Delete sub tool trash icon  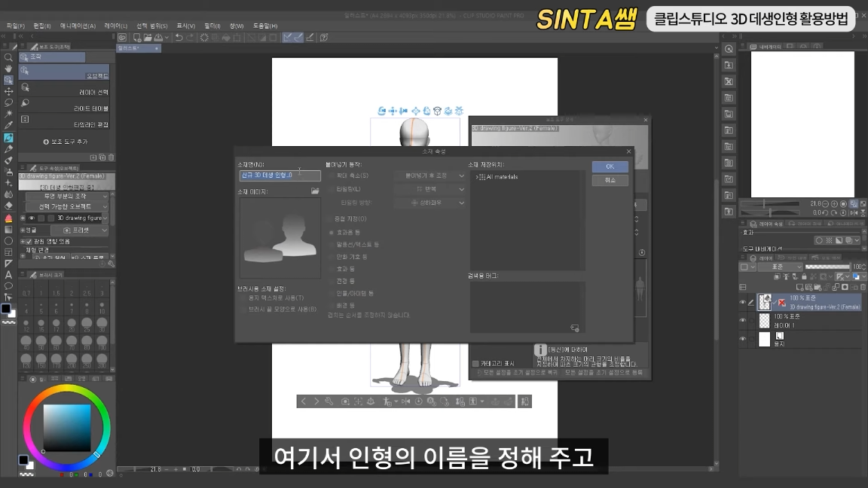point(111,157)
